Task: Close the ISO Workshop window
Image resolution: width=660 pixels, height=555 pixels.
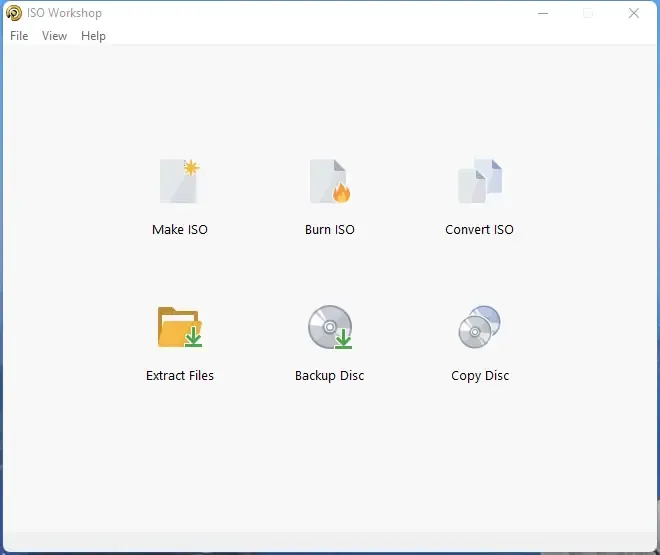Action: click(634, 13)
